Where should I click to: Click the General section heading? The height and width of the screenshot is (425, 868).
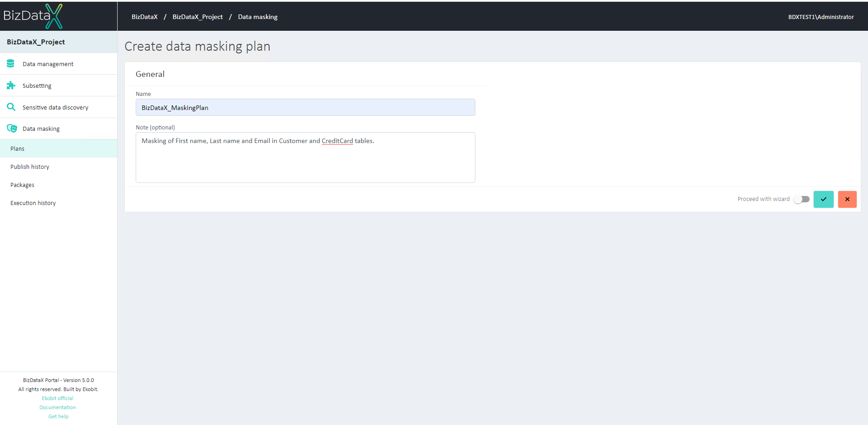(150, 74)
